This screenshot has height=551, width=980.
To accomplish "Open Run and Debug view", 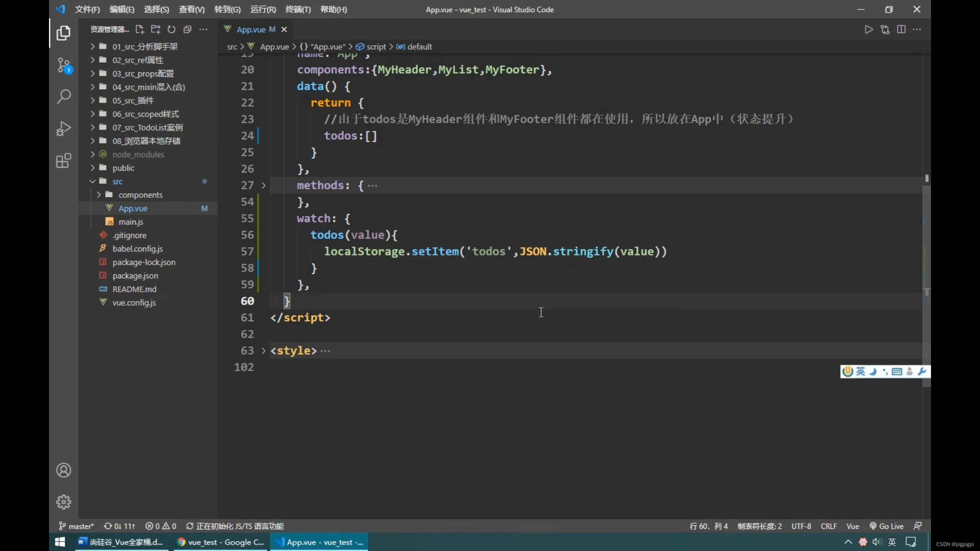I will [x=64, y=129].
